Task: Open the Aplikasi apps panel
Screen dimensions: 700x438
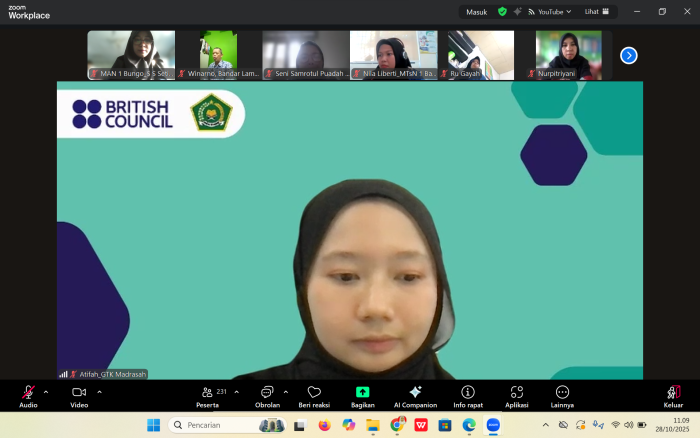Action: pyautogui.click(x=517, y=396)
